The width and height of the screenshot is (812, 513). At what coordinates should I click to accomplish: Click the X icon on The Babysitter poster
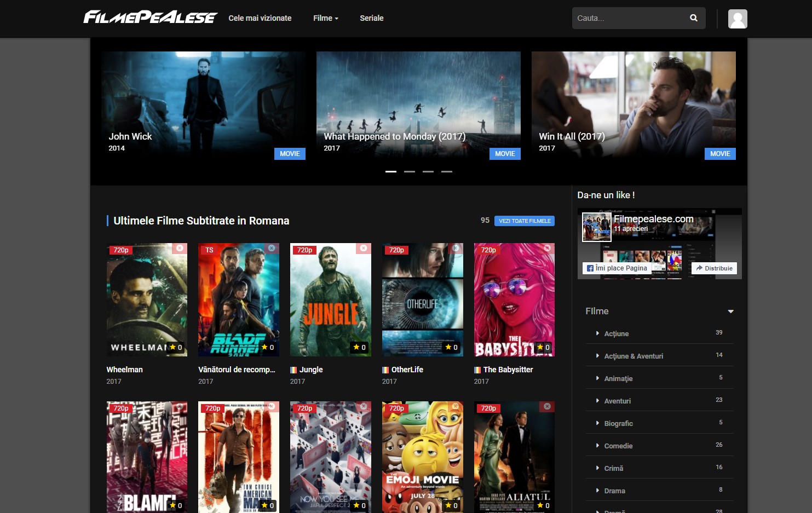[547, 249]
